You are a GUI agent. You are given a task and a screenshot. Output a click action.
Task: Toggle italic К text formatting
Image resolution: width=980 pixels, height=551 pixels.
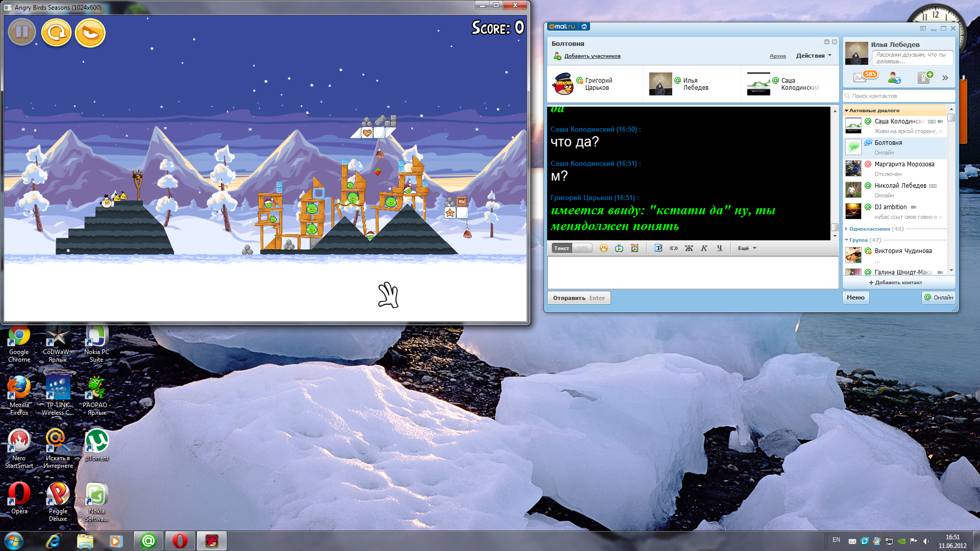tap(704, 248)
